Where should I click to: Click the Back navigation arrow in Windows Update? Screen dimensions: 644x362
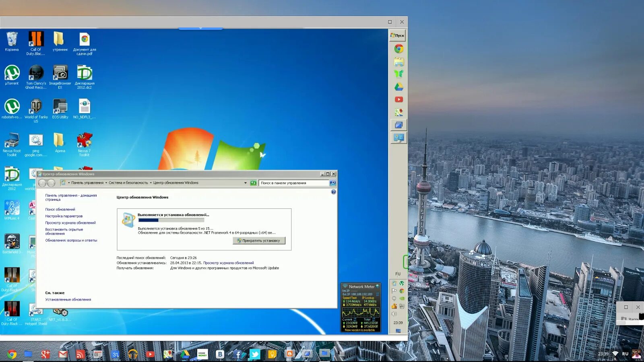point(43,183)
